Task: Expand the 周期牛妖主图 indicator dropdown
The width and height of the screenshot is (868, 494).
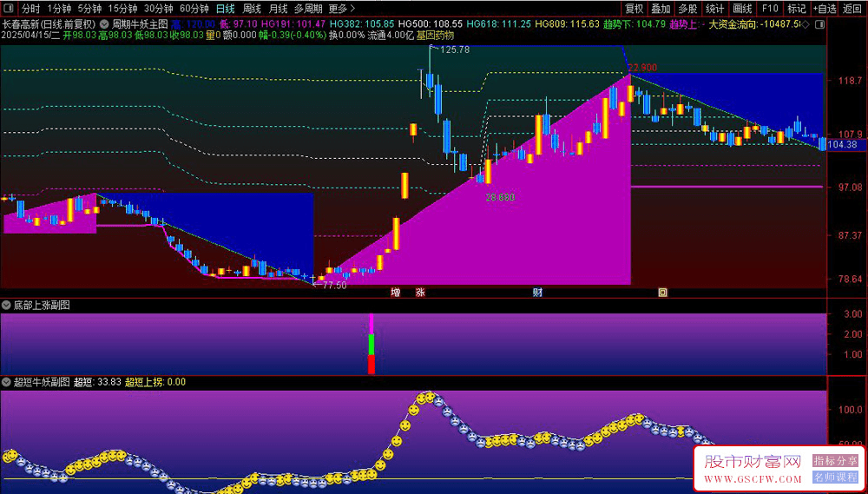Action: coord(104,24)
